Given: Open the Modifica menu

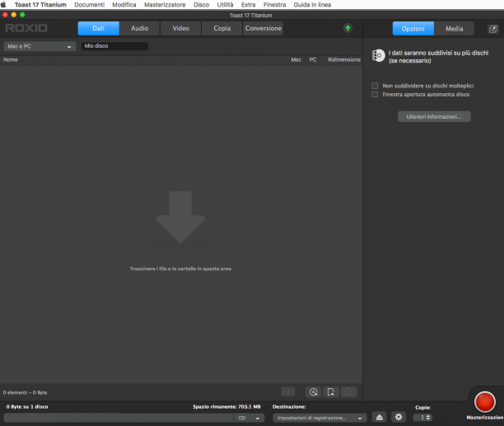Looking at the screenshot, I should pos(124,4).
